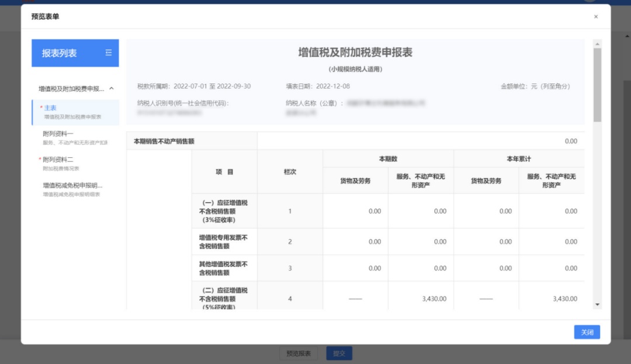Click the 增值税及附加税费申报表 title
This screenshot has height=364, width=631.
pyautogui.click(x=355, y=52)
